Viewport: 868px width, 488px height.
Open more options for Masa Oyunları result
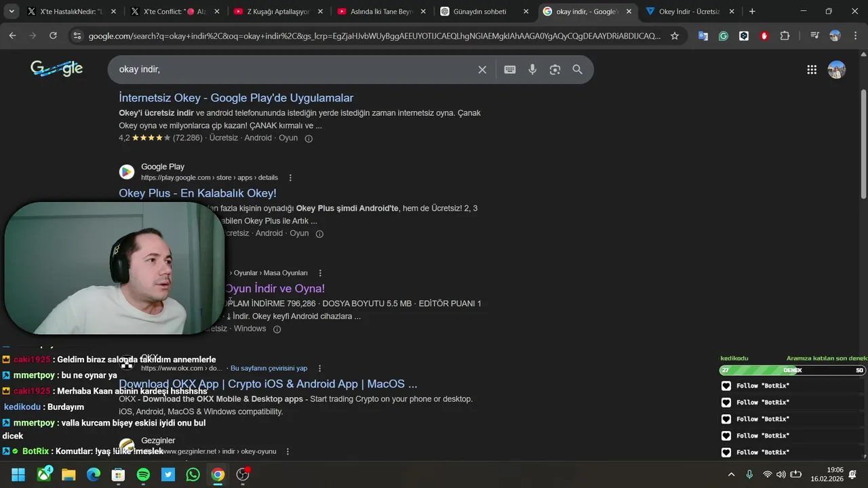[x=320, y=273]
